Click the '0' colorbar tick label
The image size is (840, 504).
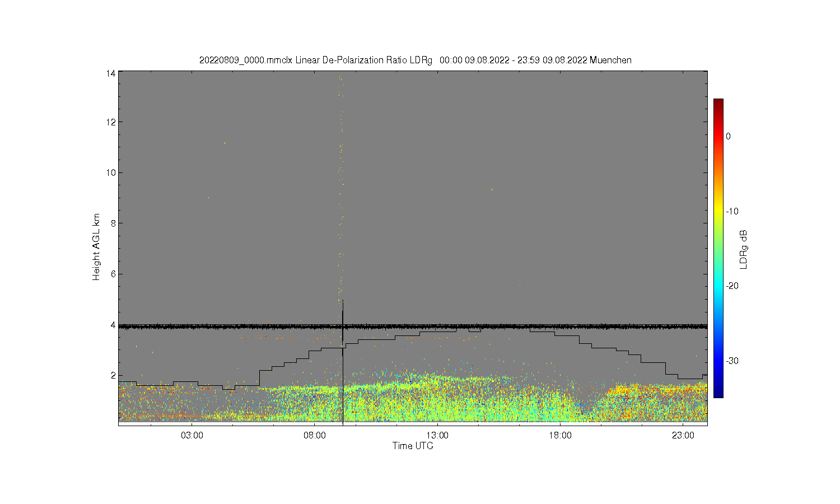pos(728,136)
